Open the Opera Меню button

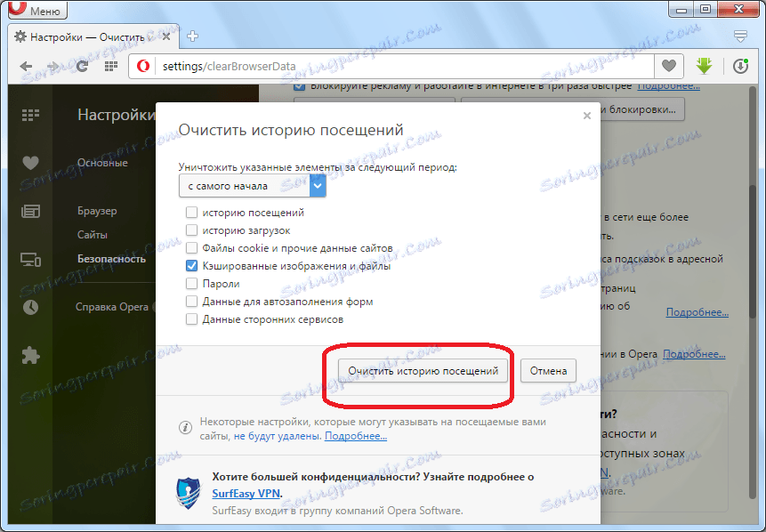(37, 9)
